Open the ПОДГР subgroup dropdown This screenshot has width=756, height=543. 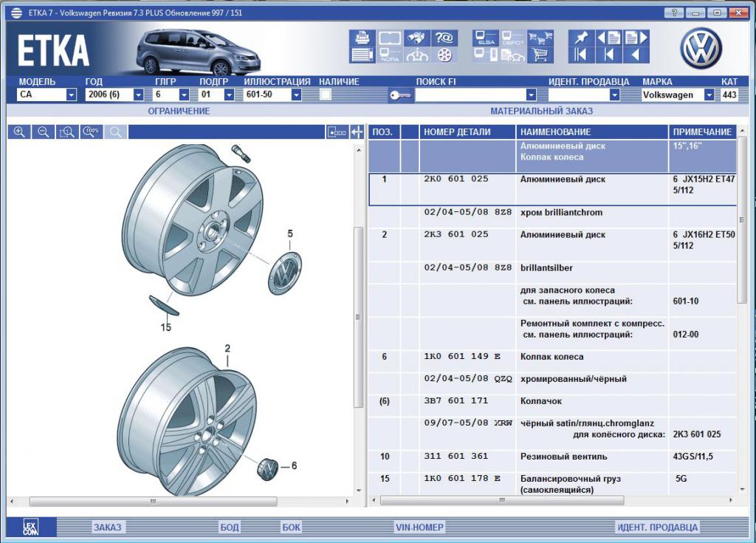click(x=229, y=95)
